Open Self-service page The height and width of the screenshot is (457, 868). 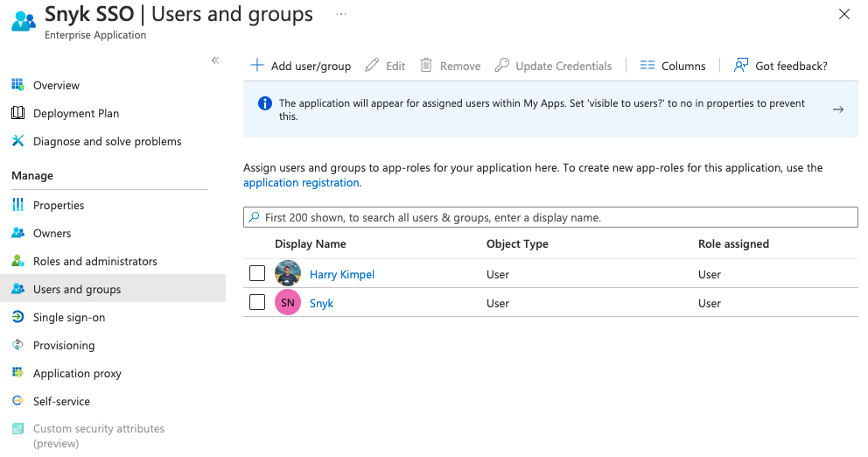coord(61,401)
